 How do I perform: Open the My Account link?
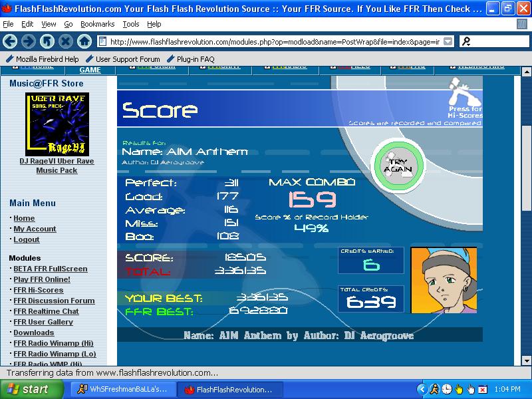click(x=35, y=229)
